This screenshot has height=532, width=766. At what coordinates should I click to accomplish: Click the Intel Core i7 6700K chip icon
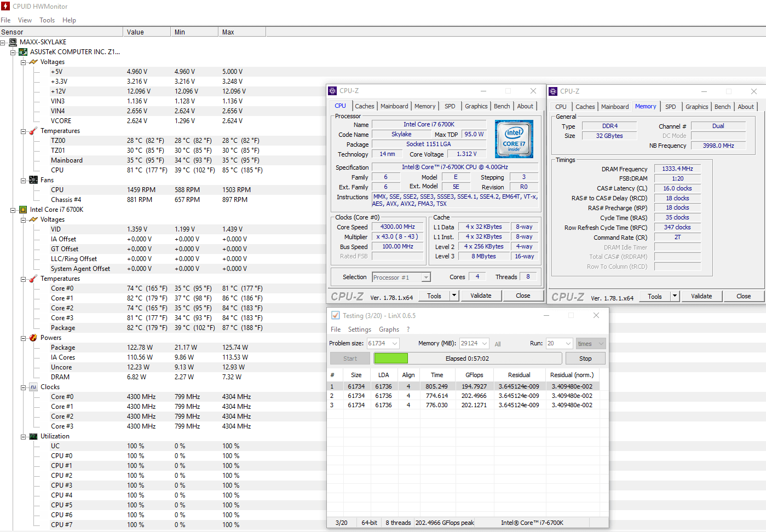pyautogui.click(x=23, y=210)
